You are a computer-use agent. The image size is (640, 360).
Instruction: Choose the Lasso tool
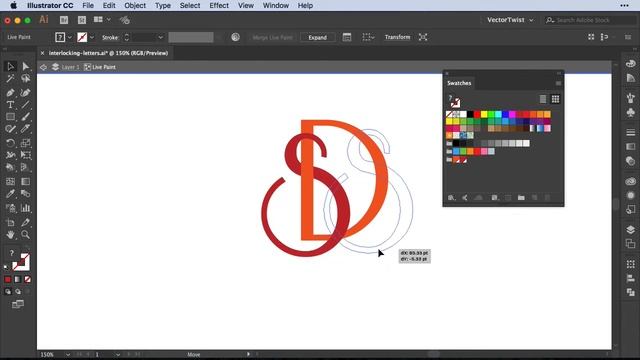click(25, 78)
